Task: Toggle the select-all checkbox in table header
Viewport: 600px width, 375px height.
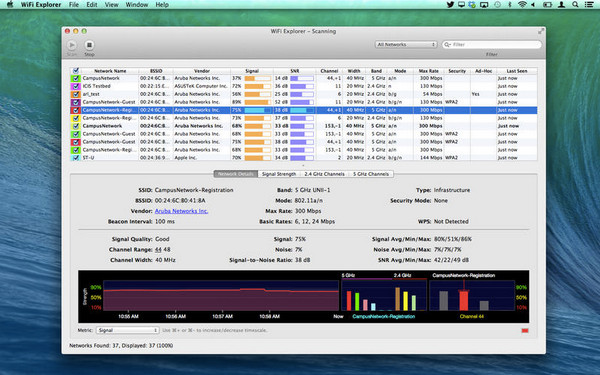Action: pos(76,71)
